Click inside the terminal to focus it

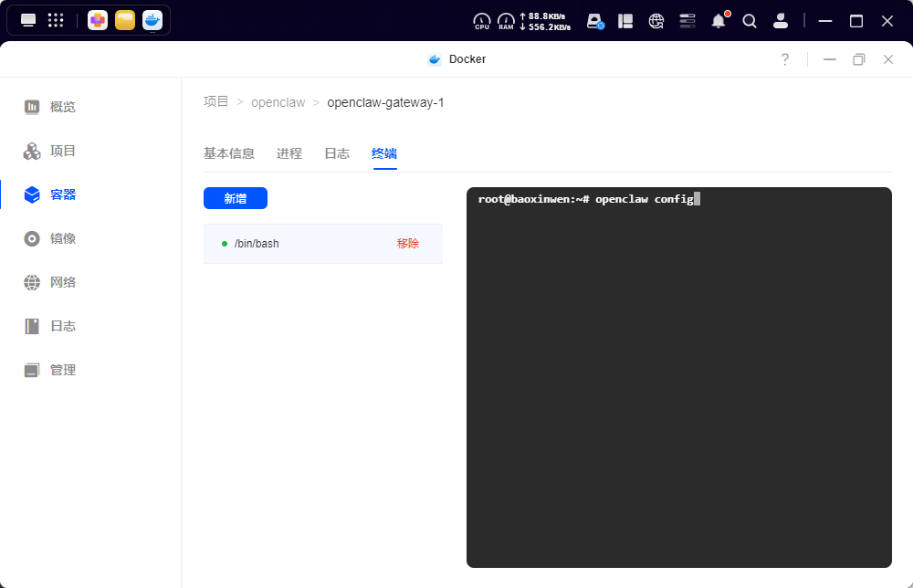coord(678,378)
